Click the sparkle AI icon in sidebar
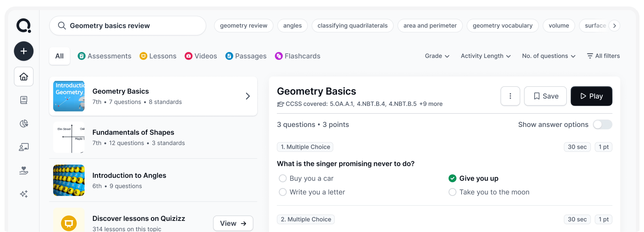The height and width of the screenshot is (232, 644). pyautogui.click(x=24, y=194)
